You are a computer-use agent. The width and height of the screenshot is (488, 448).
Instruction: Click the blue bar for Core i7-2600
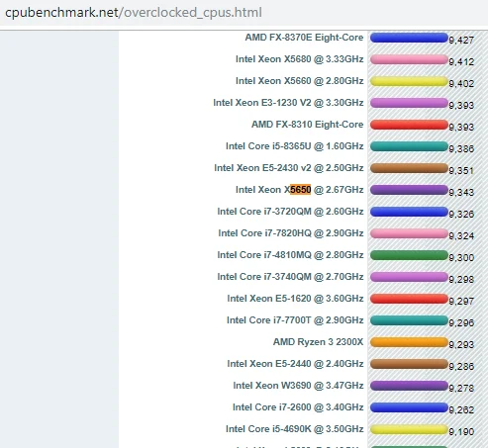pyautogui.click(x=409, y=407)
